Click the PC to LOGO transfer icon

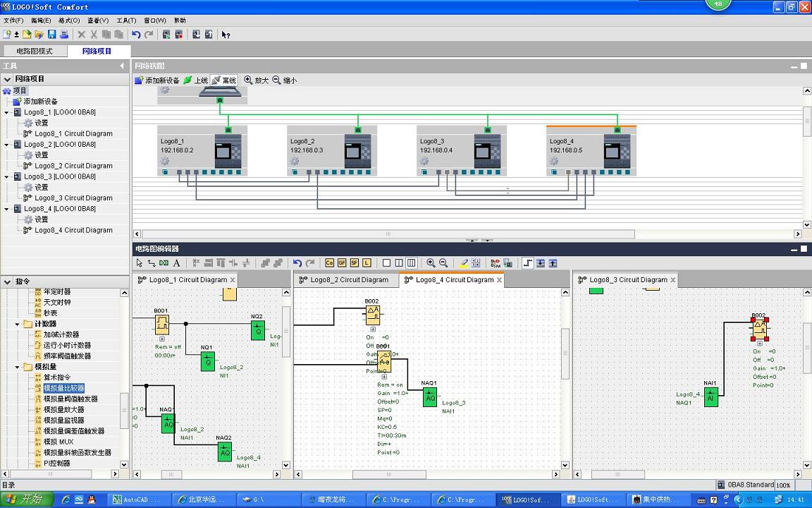pyautogui.click(x=196, y=34)
